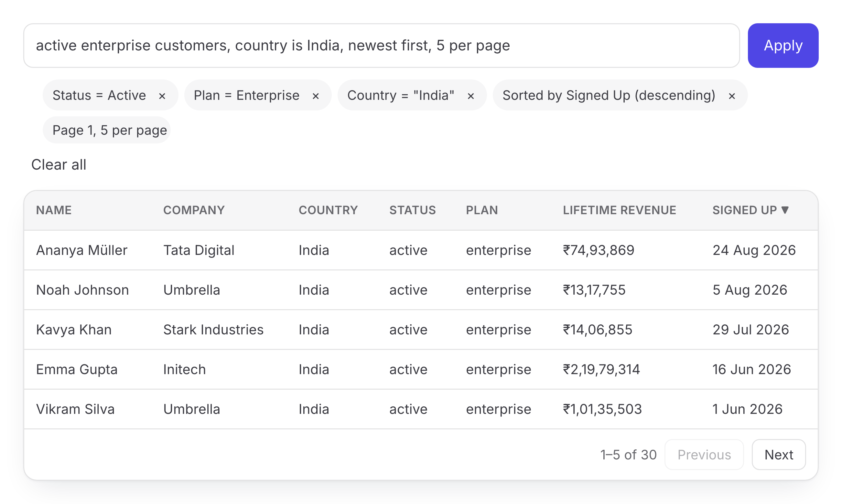Click the Initech company cell
This screenshot has height=504, width=842.
pyautogui.click(x=185, y=370)
